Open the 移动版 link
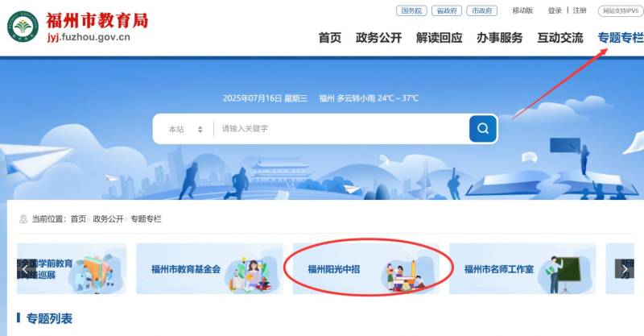Screen dimensions: 644x336 [522, 10]
